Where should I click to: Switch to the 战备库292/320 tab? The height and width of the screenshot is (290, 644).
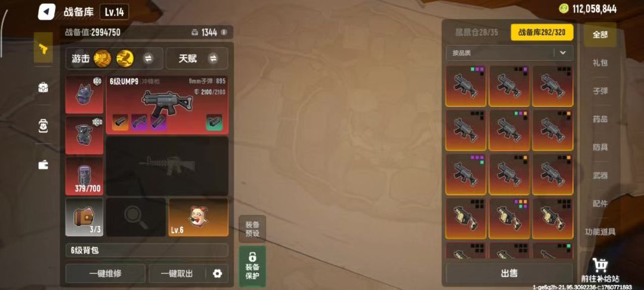[x=541, y=32]
